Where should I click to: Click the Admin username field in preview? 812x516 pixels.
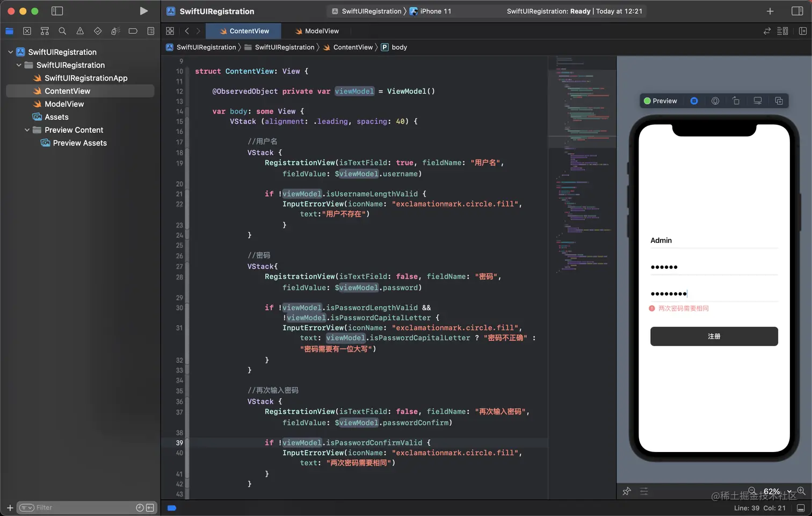point(714,240)
